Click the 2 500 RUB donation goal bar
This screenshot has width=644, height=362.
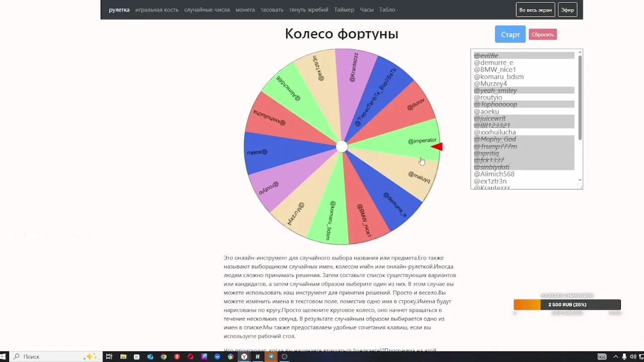point(567,305)
